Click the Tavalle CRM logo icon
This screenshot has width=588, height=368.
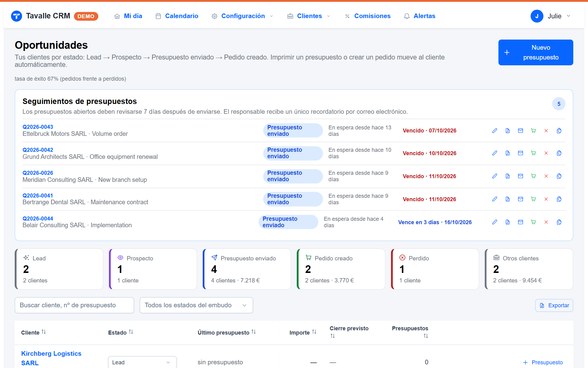[x=17, y=16]
